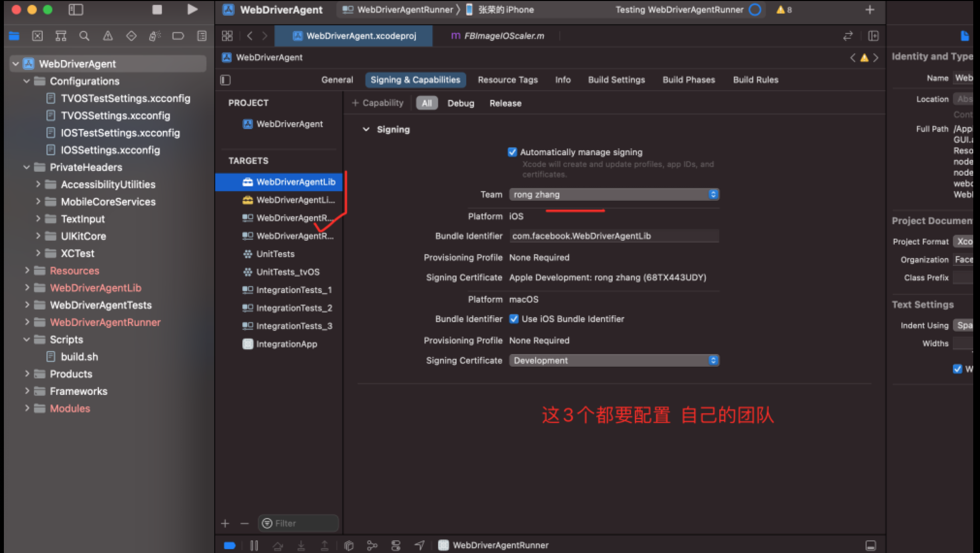
Task: Toggle the checkbox in Text Settings
Action: (x=957, y=369)
